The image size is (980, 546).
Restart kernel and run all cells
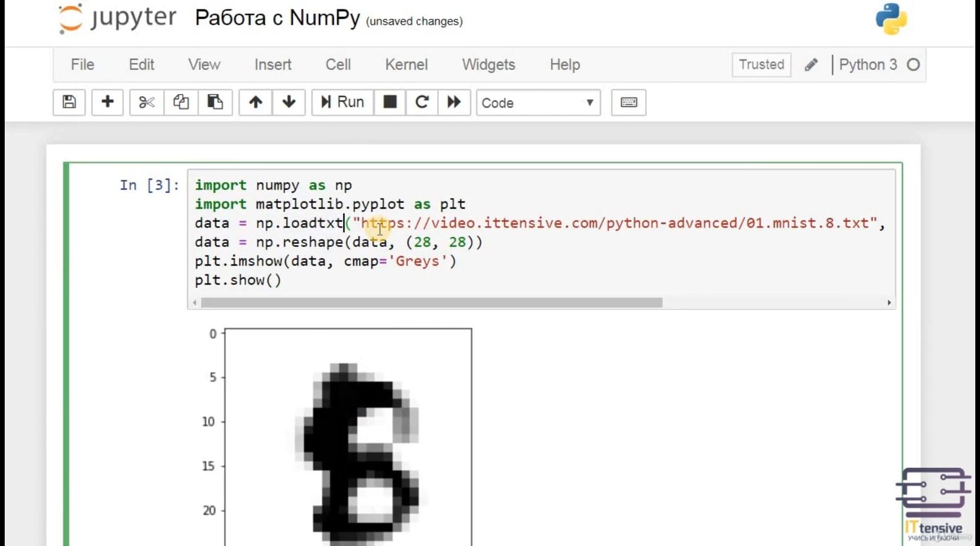454,102
